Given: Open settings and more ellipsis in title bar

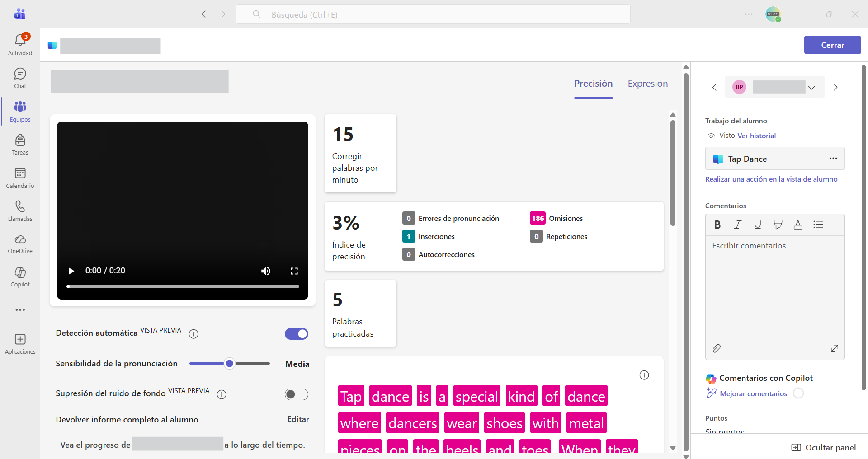Looking at the screenshot, I should (749, 14).
